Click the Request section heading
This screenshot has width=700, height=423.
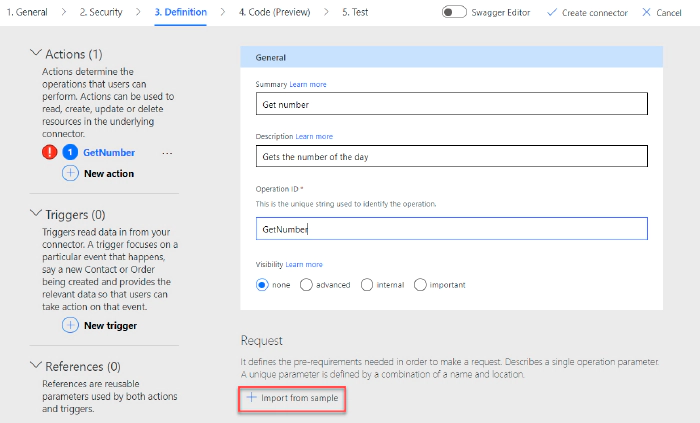pos(262,340)
